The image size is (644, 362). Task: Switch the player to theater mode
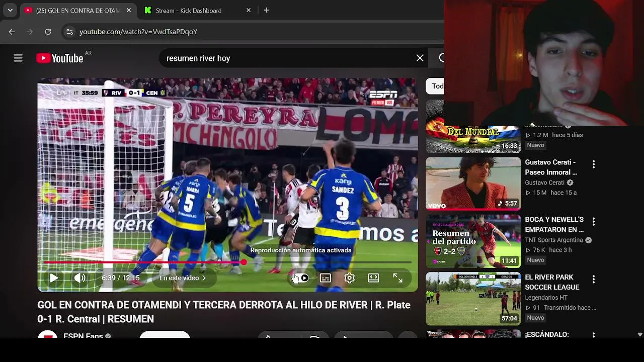[373, 278]
